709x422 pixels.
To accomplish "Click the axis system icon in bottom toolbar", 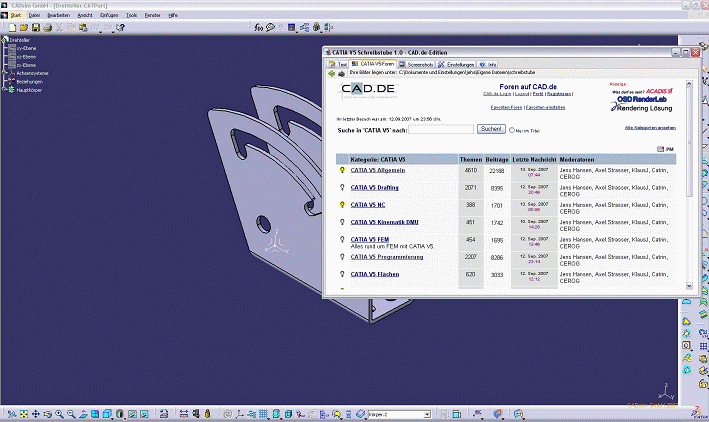I will (240, 414).
